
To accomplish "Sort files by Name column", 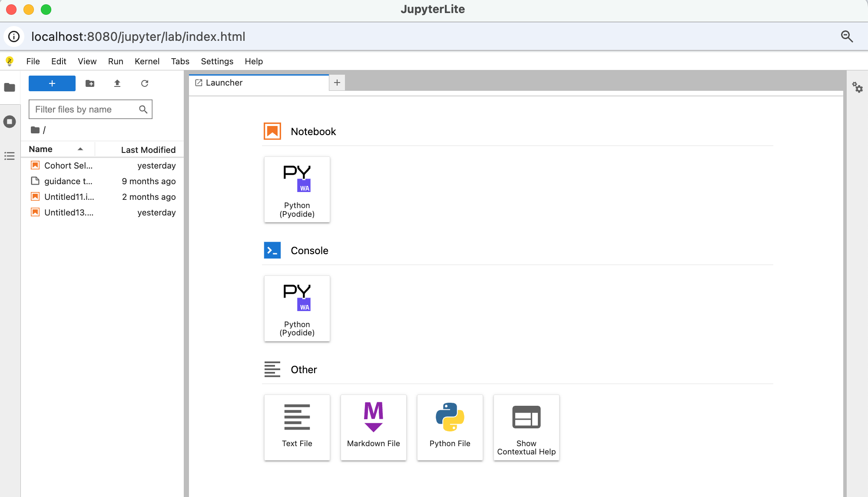I will coord(57,149).
